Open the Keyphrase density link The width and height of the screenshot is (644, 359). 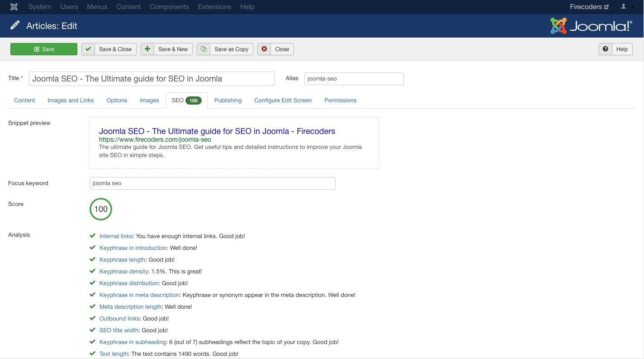pos(124,271)
